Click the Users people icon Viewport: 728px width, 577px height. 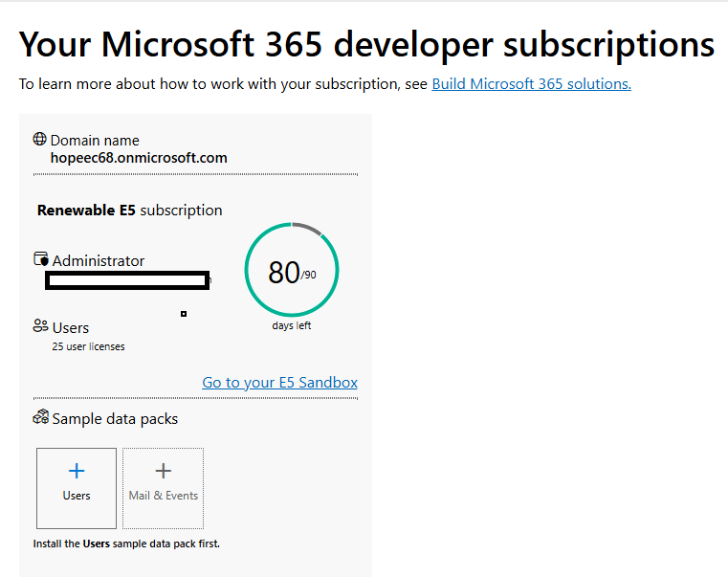[40, 325]
